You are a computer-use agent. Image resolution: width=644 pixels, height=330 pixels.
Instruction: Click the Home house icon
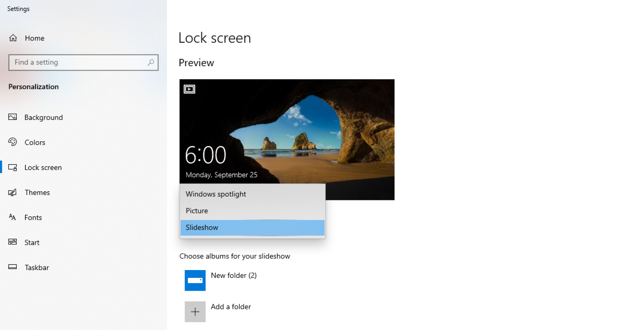(x=13, y=38)
